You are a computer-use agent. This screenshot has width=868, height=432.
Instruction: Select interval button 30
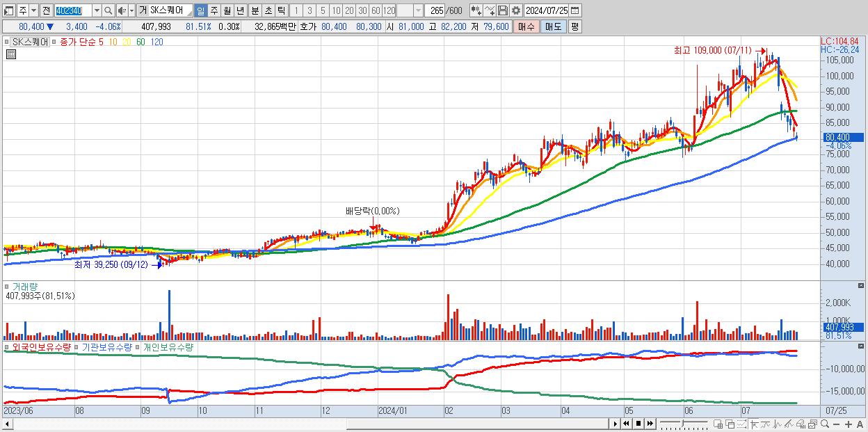362,11
